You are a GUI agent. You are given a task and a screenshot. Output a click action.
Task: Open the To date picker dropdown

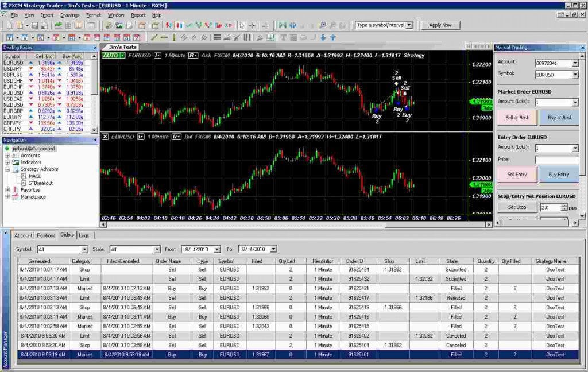[274, 249]
